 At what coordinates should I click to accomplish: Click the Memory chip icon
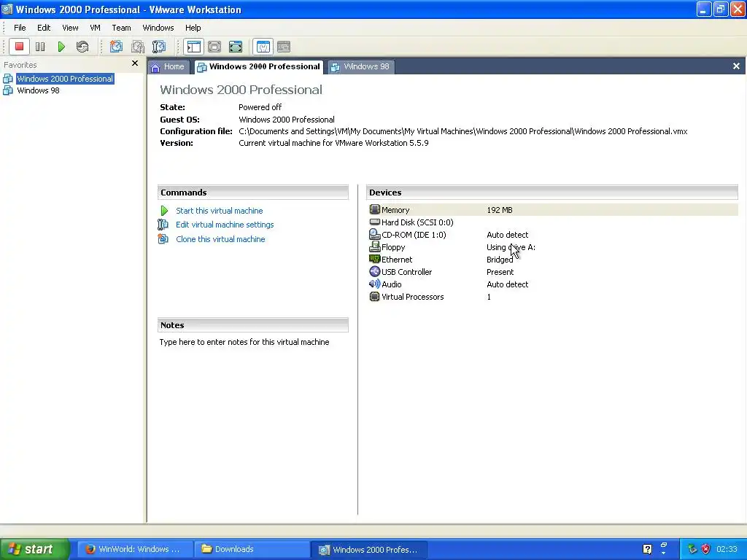coord(375,209)
